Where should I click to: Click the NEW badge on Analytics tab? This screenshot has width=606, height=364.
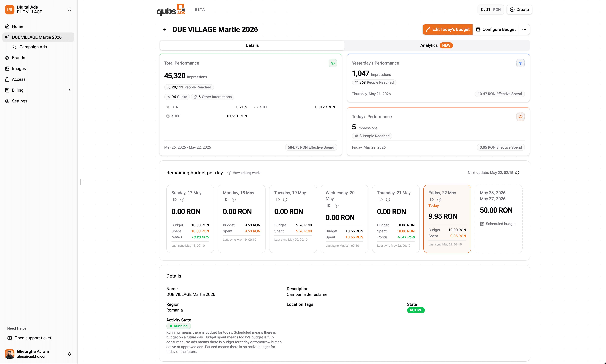tap(446, 45)
